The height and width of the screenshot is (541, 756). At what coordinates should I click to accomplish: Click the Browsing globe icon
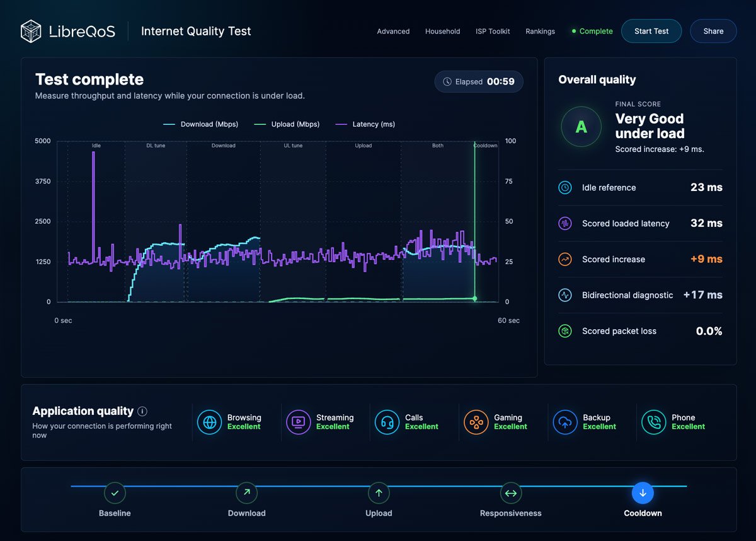click(x=210, y=422)
